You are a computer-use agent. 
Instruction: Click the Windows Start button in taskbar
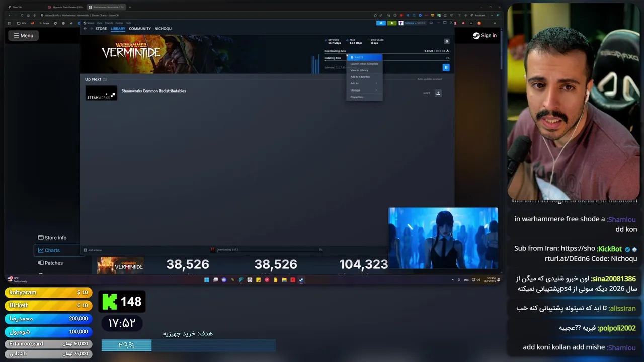(x=206, y=280)
